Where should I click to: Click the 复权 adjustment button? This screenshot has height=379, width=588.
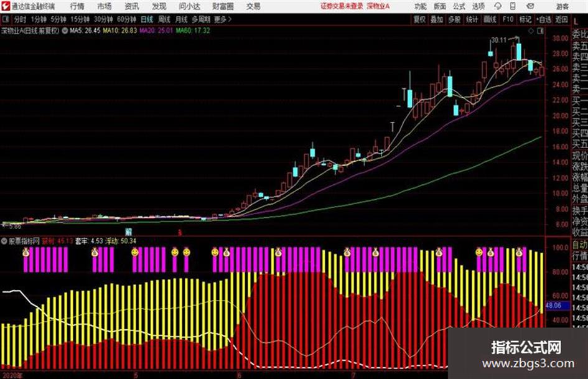click(419, 19)
